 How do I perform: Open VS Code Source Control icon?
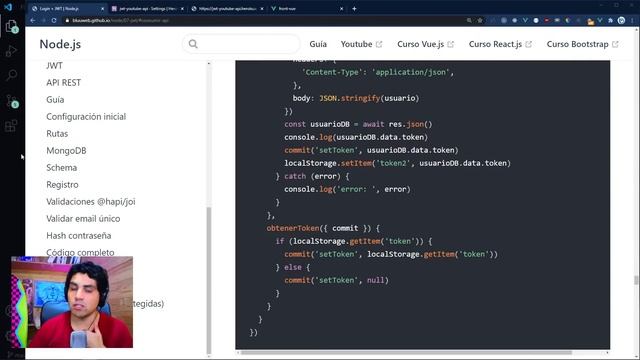11,101
